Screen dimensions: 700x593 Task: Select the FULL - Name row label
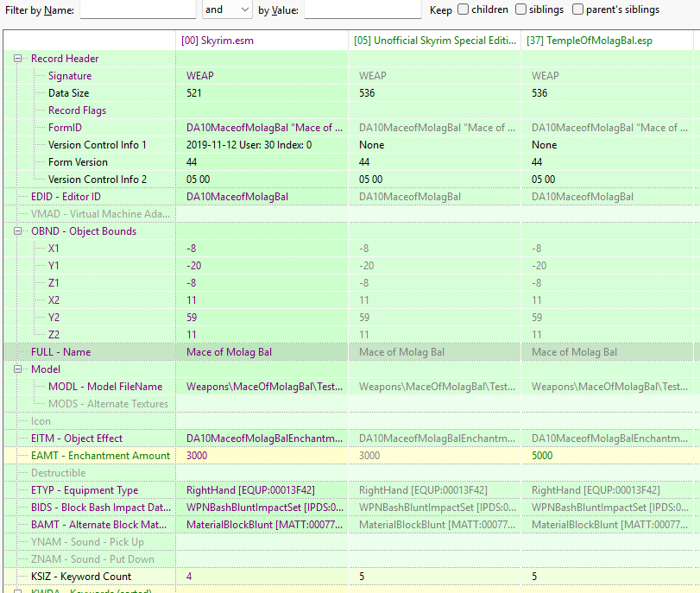pos(60,352)
